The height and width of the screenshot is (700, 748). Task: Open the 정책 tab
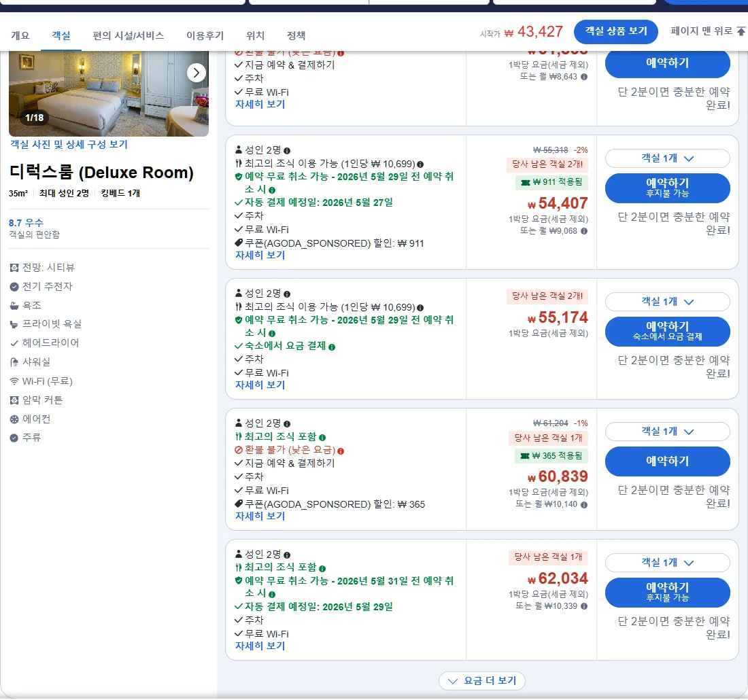[296, 35]
